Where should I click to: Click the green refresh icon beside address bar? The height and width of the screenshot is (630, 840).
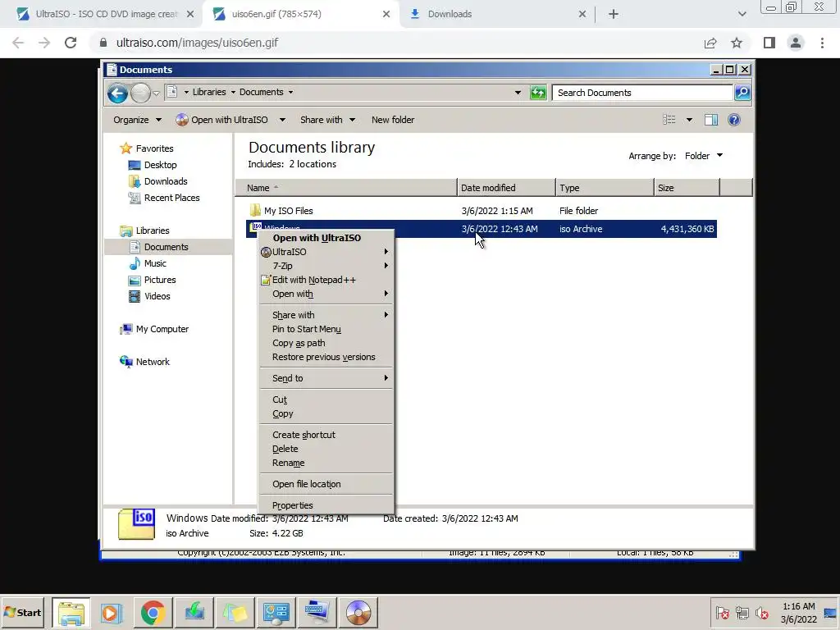(538, 93)
